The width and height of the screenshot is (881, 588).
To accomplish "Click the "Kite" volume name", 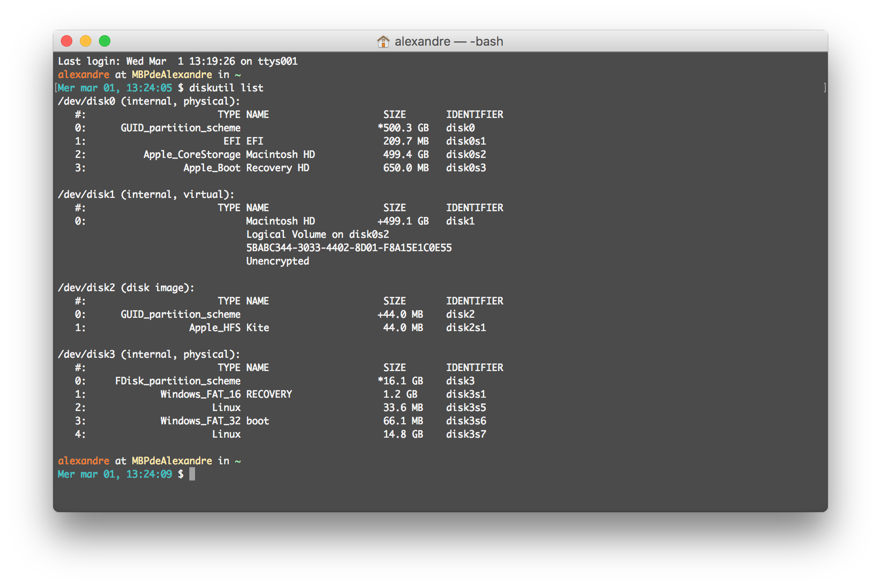I will (x=257, y=328).
